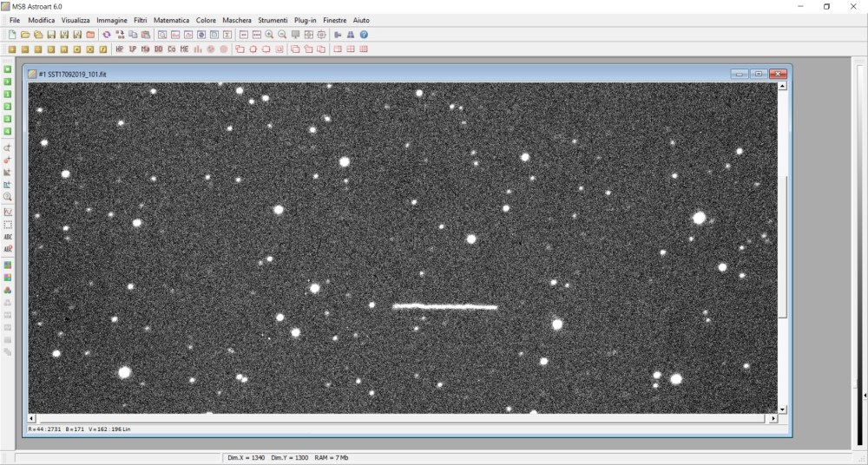Click the green play arrow icon
The width and height of the screenshot is (868, 465).
point(8,82)
